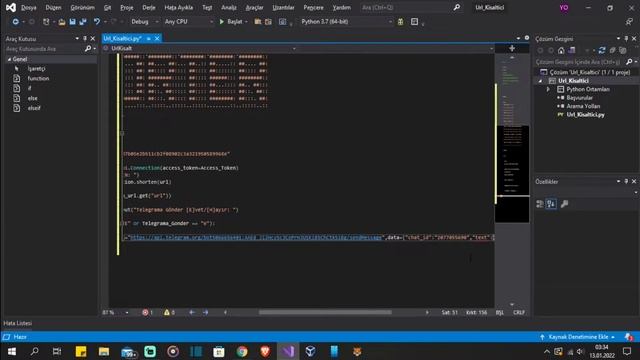Image resolution: width=640 pixels, height=360 pixels.
Task: Click the editor split plus button
Action: pyautogui.click(x=512, y=48)
